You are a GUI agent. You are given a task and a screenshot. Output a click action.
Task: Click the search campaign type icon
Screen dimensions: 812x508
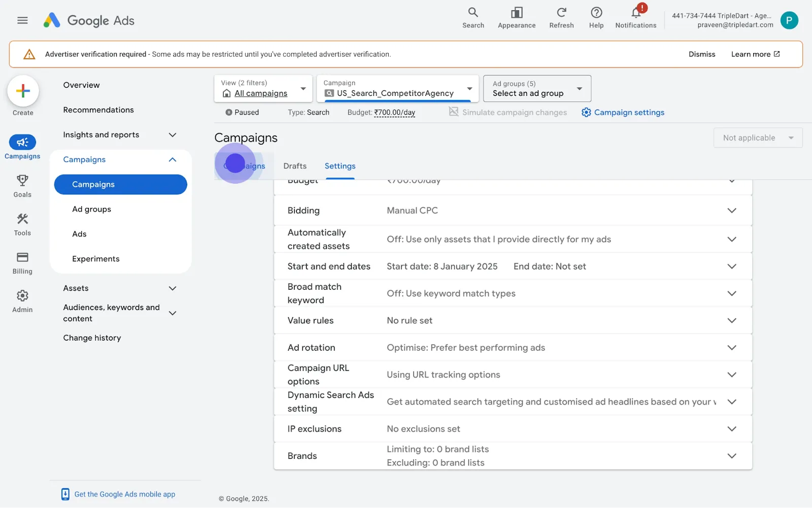pyautogui.click(x=329, y=93)
